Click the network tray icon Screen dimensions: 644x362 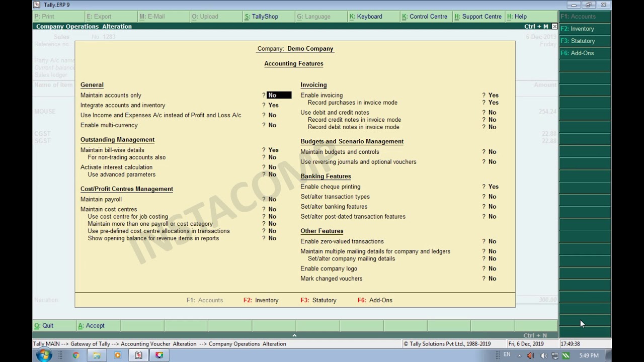click(x=554, y=355)
